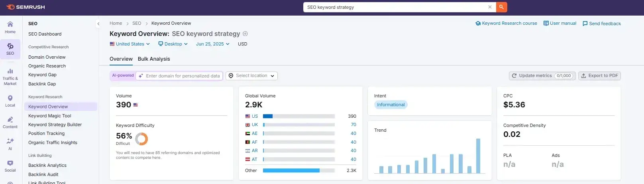The width and height of the screenshot is (644, 184).
Task: Click the AF country link in Global Volume
Action: pyautogui.click(x=255, y=142)
